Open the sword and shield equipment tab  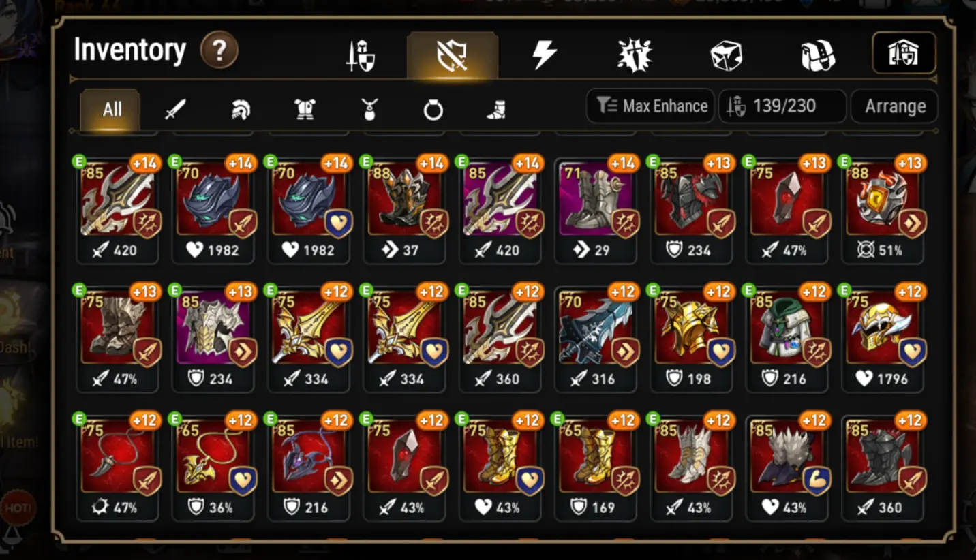(x=361, y=56)
